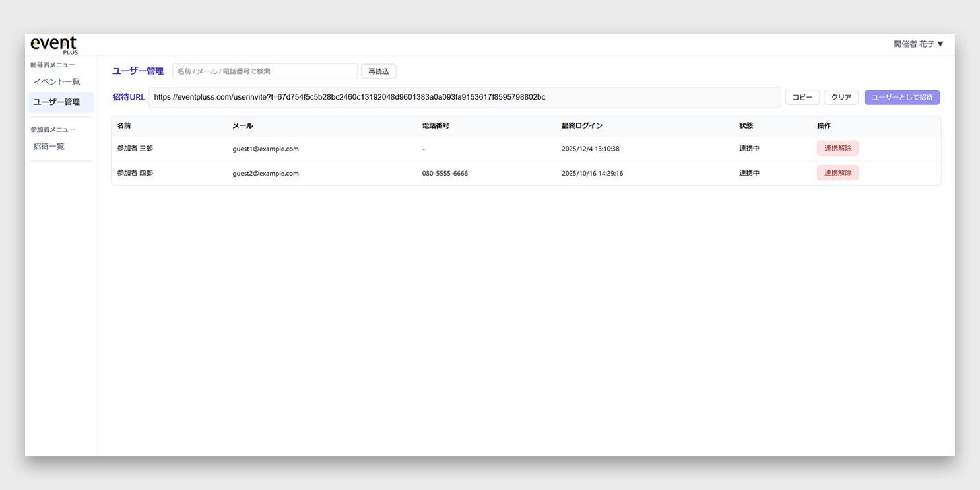Clear the invite URL with クリア

pos(841,97)
